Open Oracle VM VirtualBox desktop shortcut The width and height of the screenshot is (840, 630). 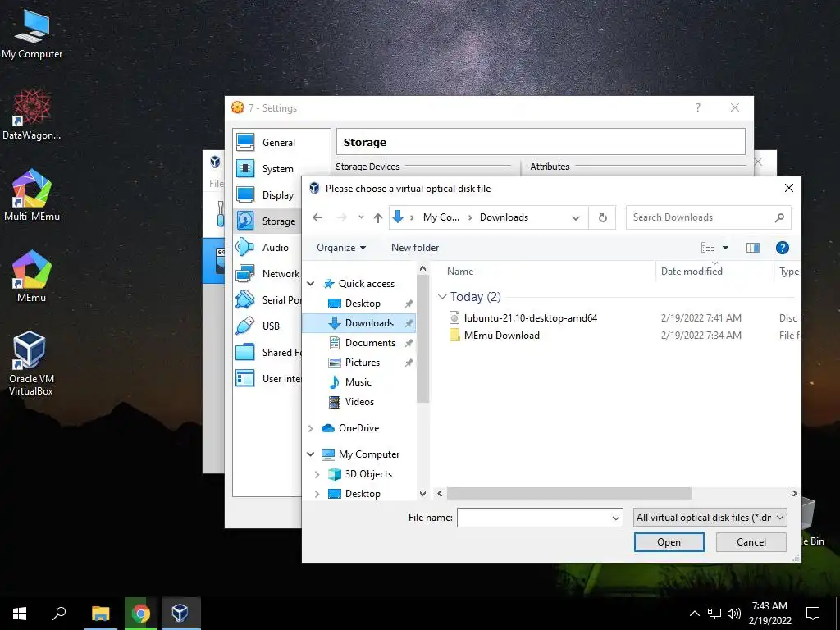click(30, 363)
